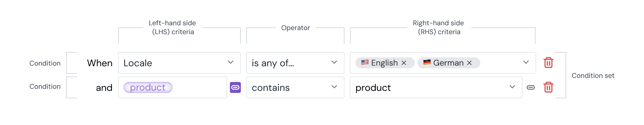644x125 pixels.
Task: Expand the locales multi-select chevron
Action: coord(526,62)
